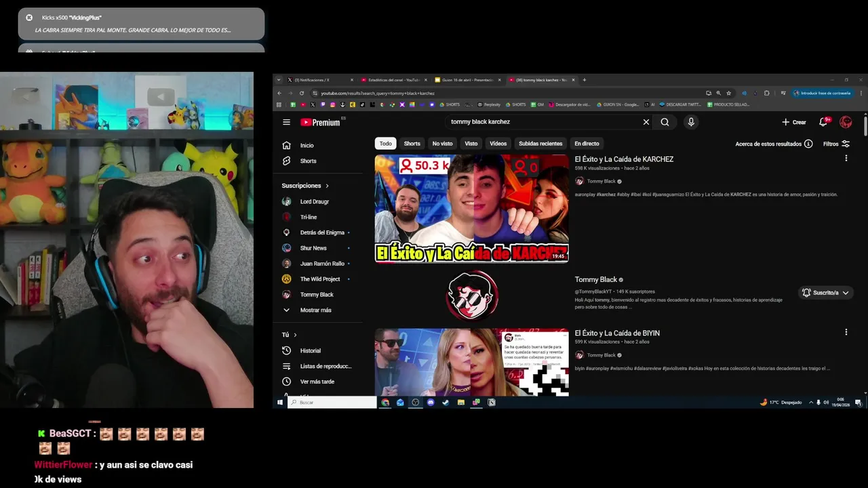Select the Subidas recientes filter chip
Image resolution: width=868 pixels, height=488 pixels.
pyautogui.click(x=540, y=144)
